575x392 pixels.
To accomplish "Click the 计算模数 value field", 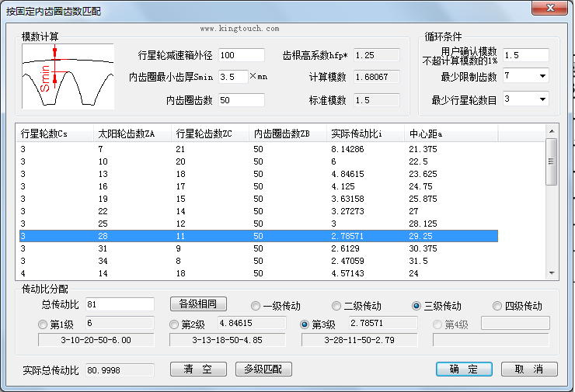I will 377,77.
